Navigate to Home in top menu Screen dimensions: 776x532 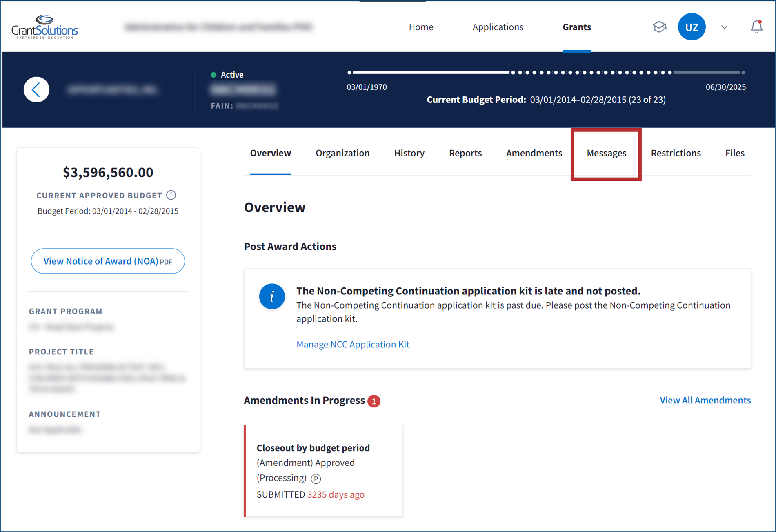[x=421, y=27]
